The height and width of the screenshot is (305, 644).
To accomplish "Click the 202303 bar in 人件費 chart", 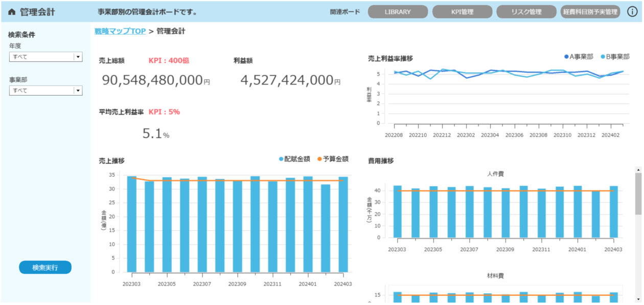I will (x=398, y=211).
